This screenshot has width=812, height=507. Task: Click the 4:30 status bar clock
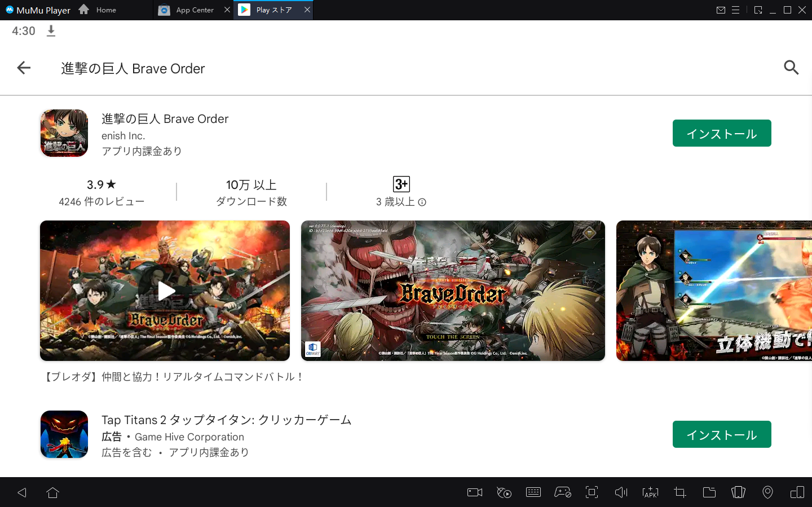[x=24, y=31]
